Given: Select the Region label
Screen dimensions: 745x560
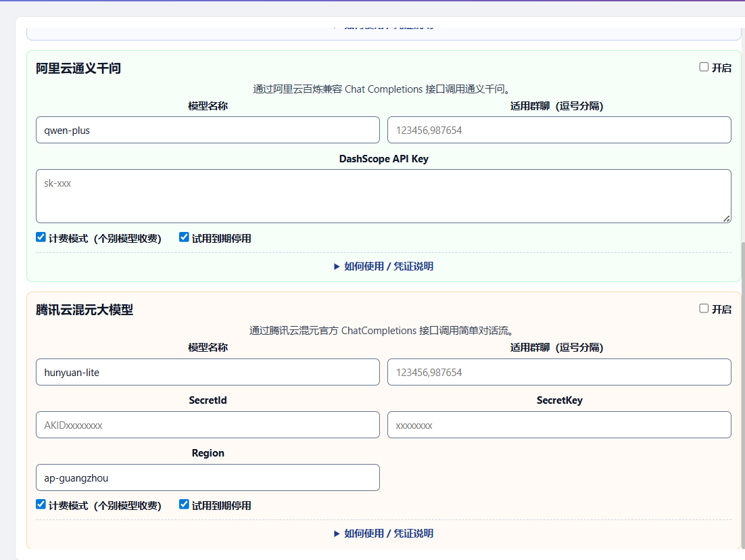Looking at the screenshot, I should click(x=208, y=453).
